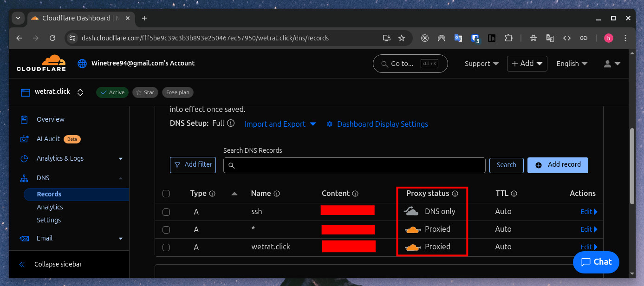The image size is (644, 286).
Task: Edit the wildcard * record
Action: (x=589, y=229)
